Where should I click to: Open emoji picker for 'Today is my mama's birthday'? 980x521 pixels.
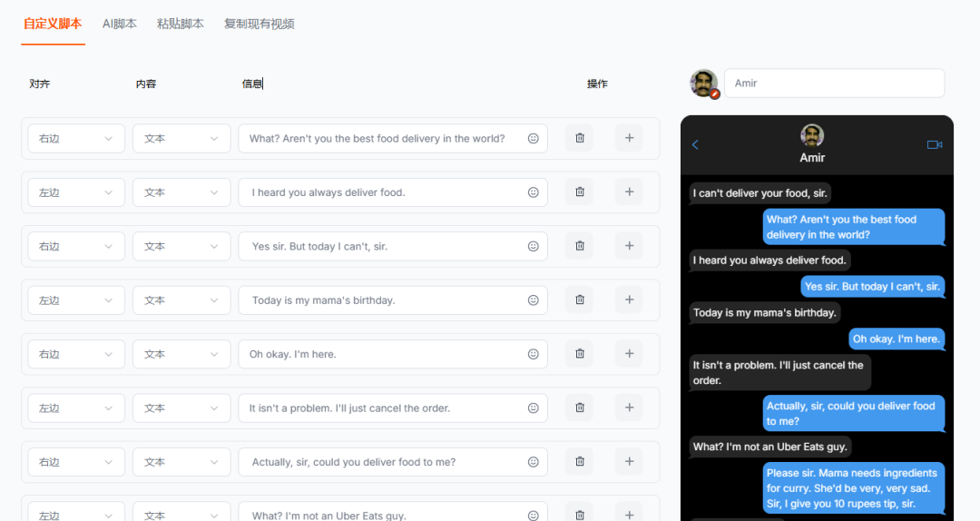click(534, 300)
